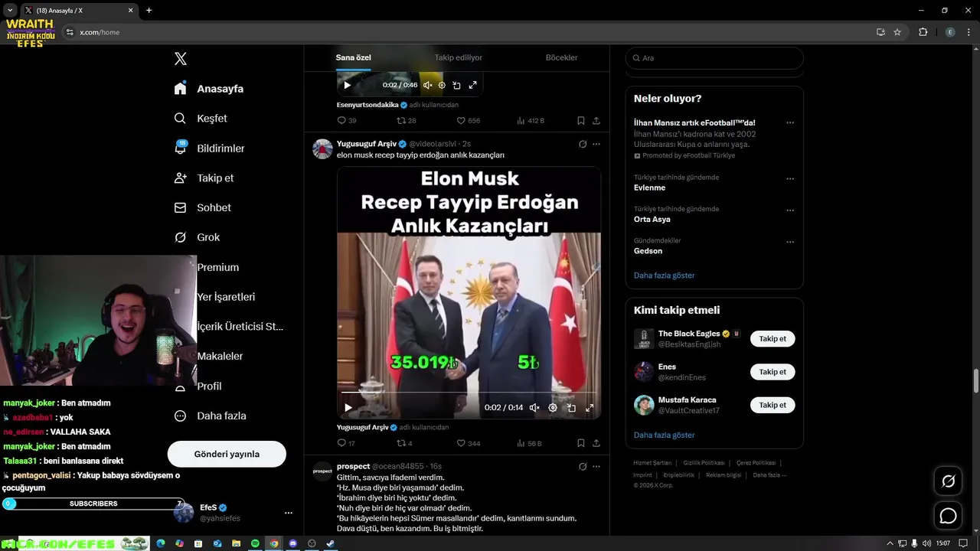
Task: Open options for Orta Asya trend
Action: [790, 210]
